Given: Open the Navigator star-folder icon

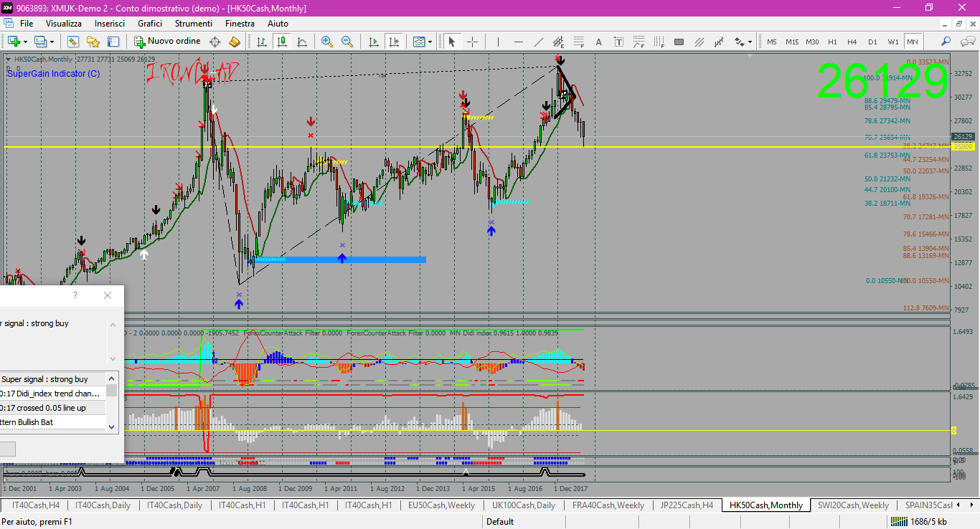Looking at the screenshot, I should 93,42.
